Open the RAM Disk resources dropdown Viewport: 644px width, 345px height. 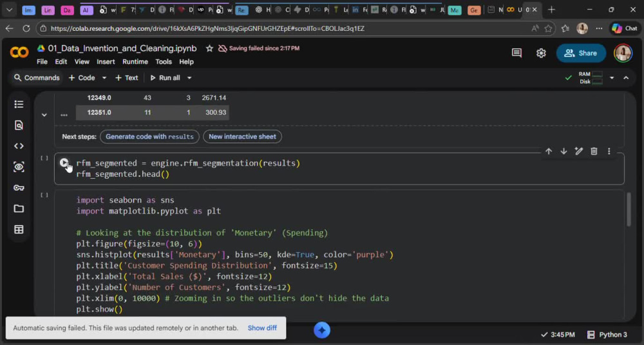[612, 78]
